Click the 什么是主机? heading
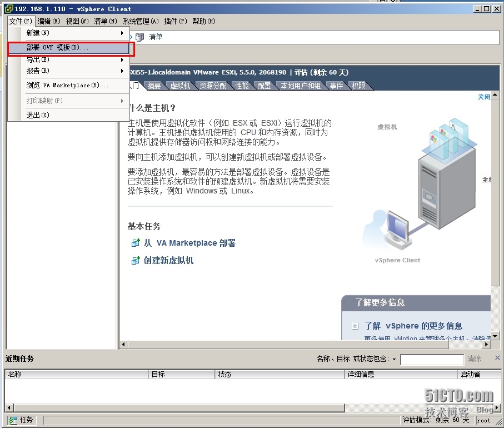The image size is (504, 428). (152, 108)
